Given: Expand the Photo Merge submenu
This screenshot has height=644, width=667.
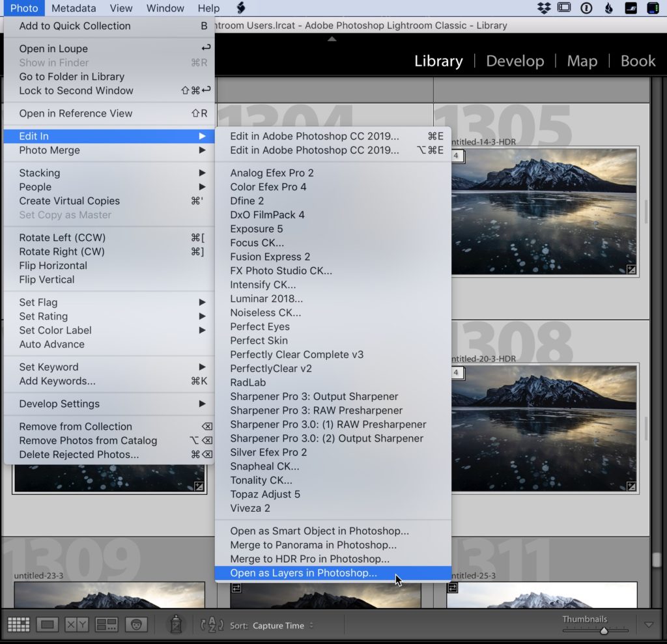Looking at the screenshot, I should [109, 150].
